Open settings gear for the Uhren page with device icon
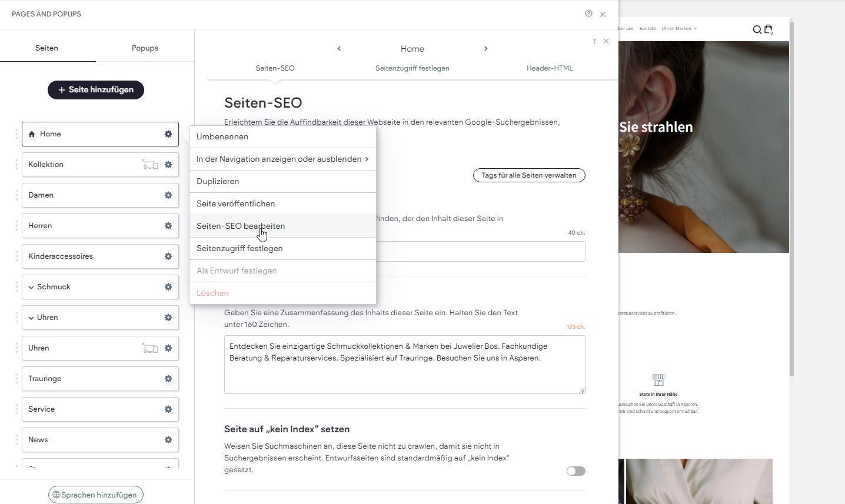The width and height of the screenshot is (845, 504). (168, 348)
